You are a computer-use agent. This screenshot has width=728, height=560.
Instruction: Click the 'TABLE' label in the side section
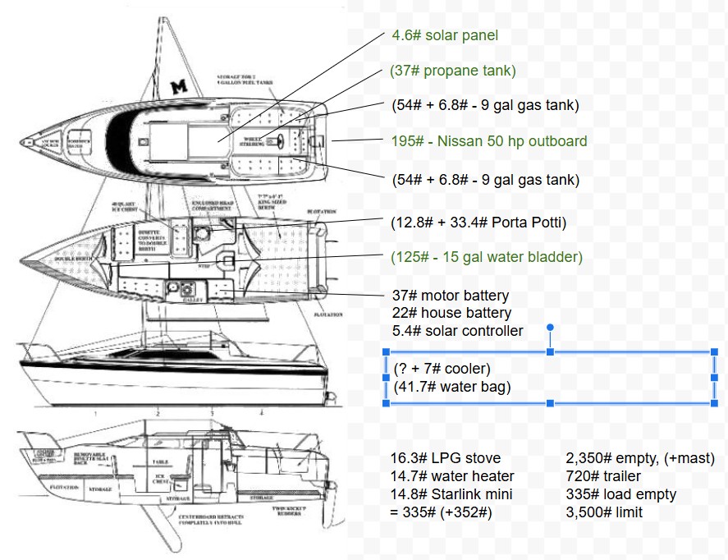point(160,462)
